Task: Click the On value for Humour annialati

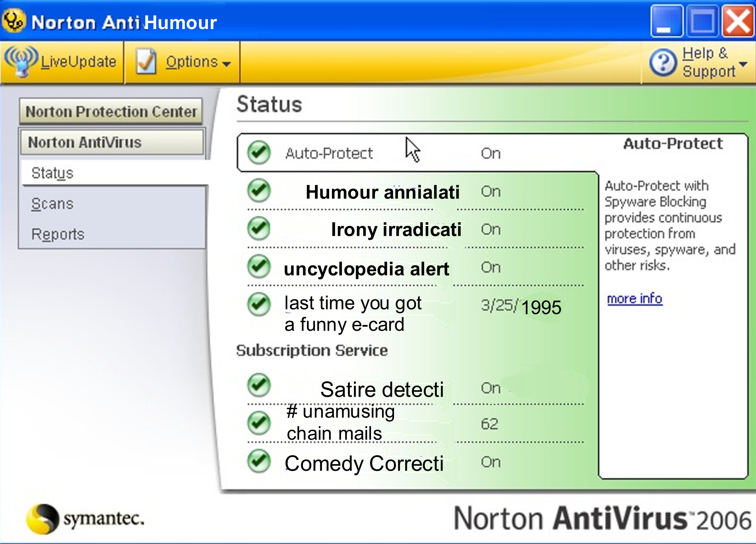Action: [491, 191]
